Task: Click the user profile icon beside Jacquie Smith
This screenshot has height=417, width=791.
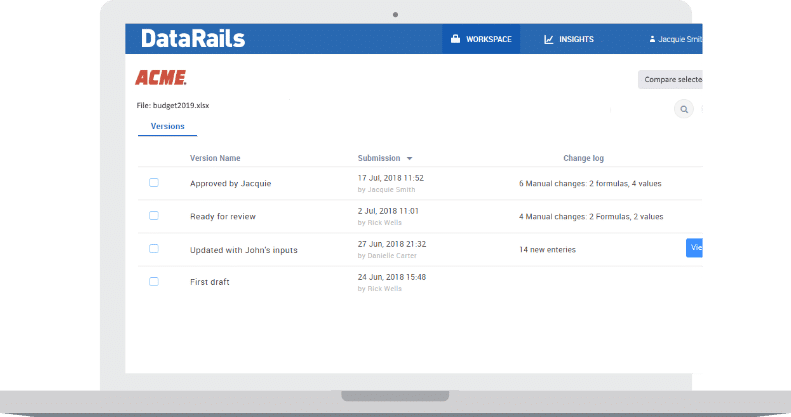Action: (x=652, y=39)
